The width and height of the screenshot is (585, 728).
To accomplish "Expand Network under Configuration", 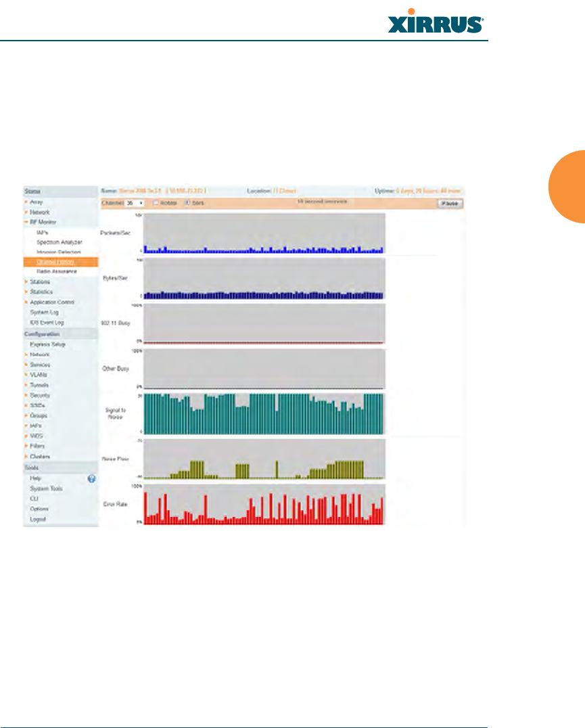I will click(x=39, y=355).
